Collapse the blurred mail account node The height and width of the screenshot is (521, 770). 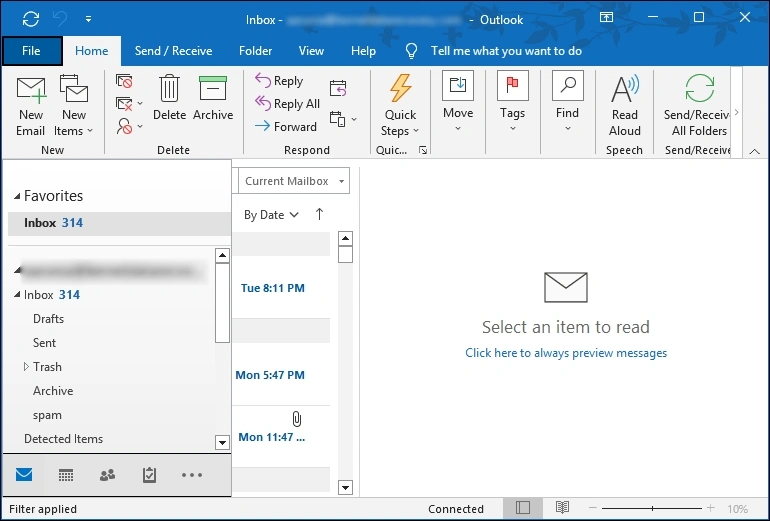click(x=18, y=270)
